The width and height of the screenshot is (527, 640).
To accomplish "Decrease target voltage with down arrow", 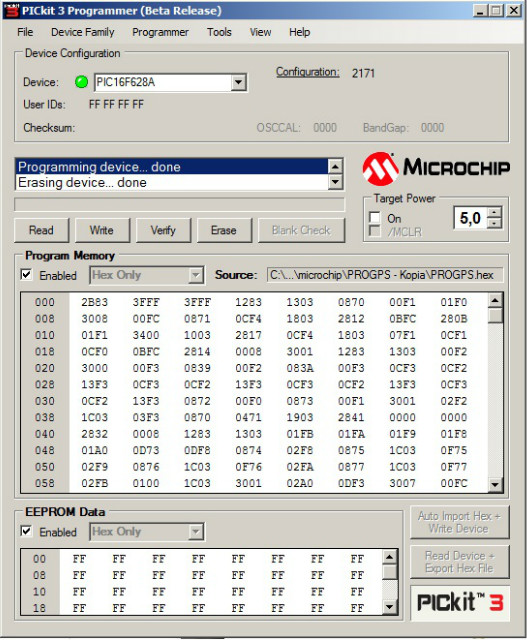I will click(x=494, y=223).
